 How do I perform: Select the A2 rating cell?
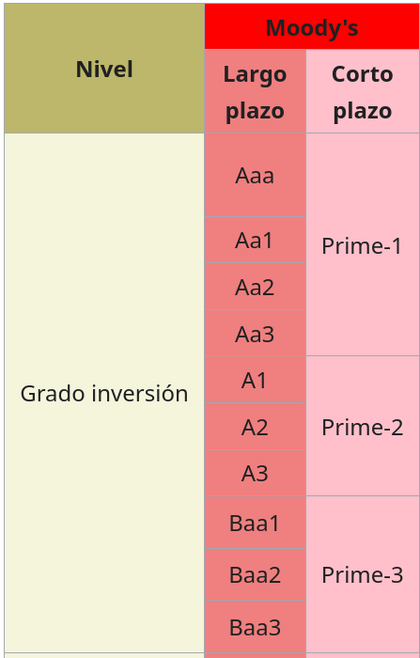[255, 426]
